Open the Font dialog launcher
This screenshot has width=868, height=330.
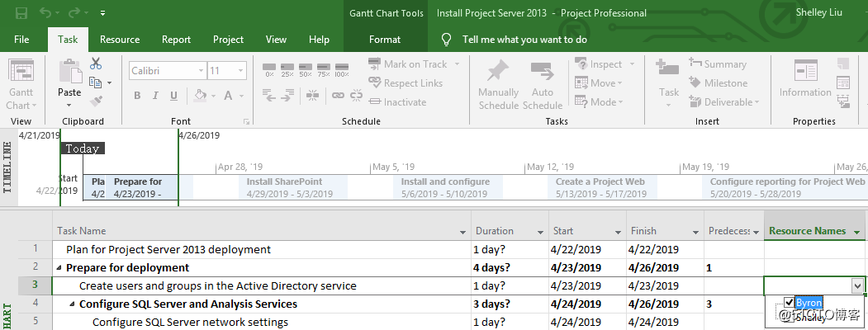tap(246, 121)
